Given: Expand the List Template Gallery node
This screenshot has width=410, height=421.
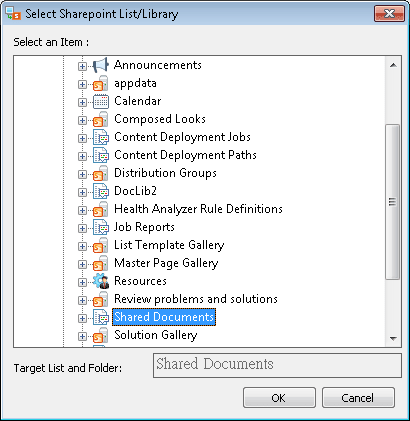Looking at the screenshot, I should (82, 246).
